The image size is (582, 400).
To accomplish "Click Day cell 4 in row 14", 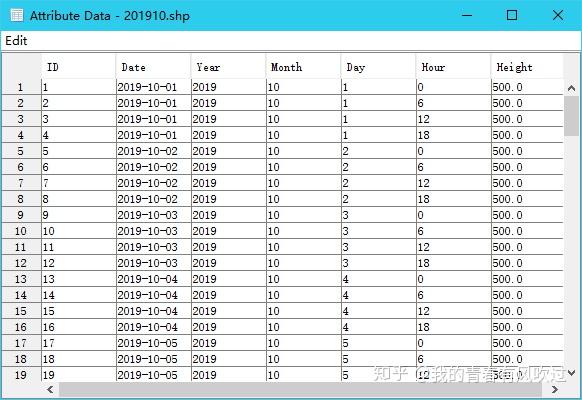I will [x=379, y=295].
